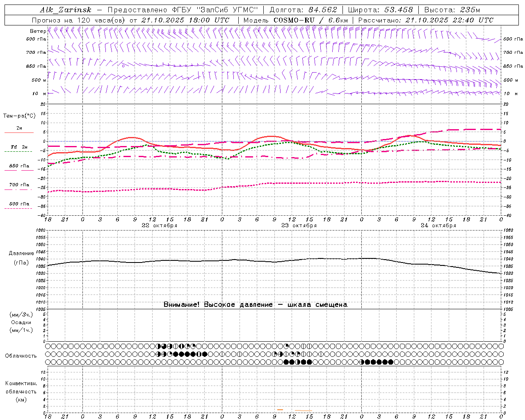
Task: Click the 10 м wind level label on left
Action: tap(39, 94)
